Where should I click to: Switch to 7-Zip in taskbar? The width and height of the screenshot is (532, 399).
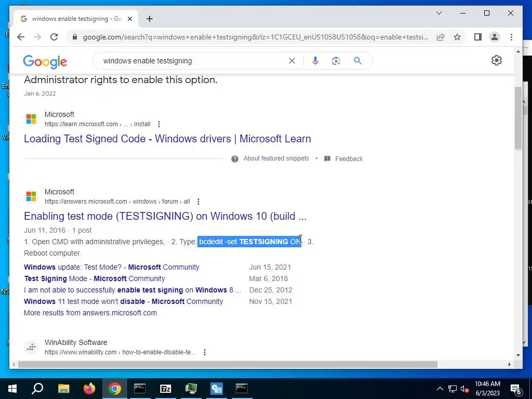pyautogui.click(x=166, y=389)
